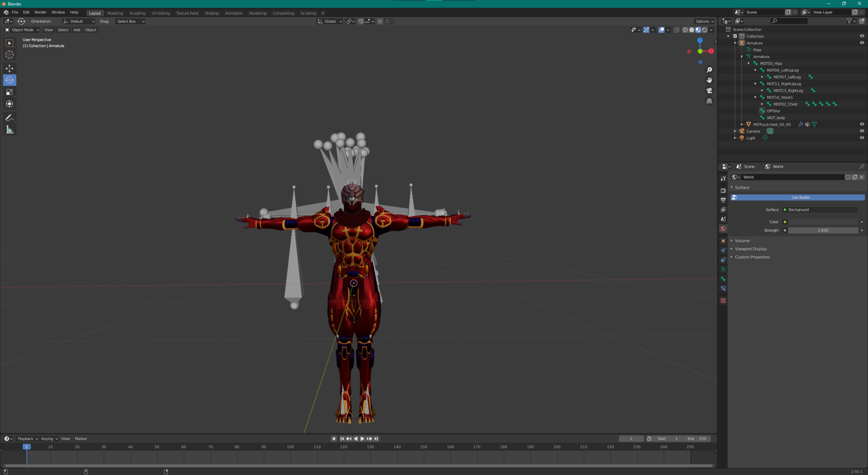Open the Object properties tab
The height and width of the screenshot is (475, 868).
coord(723,241)
